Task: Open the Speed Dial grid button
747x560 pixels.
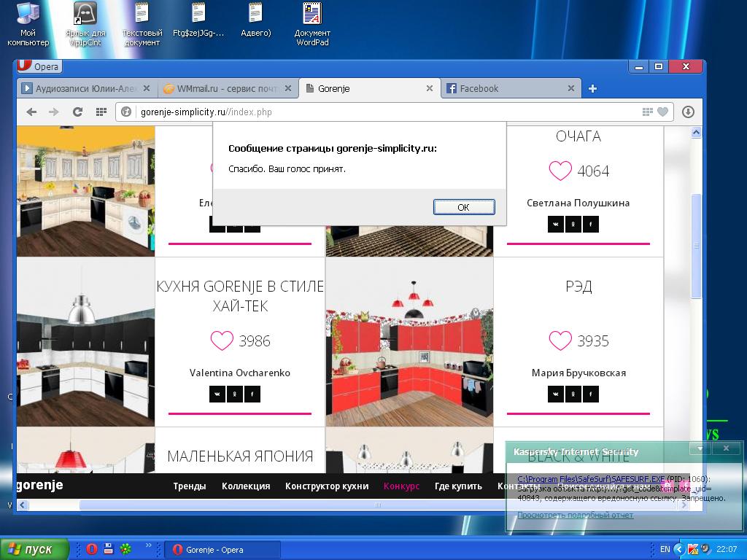Action: pyautogui.click(x=101, y=112)
